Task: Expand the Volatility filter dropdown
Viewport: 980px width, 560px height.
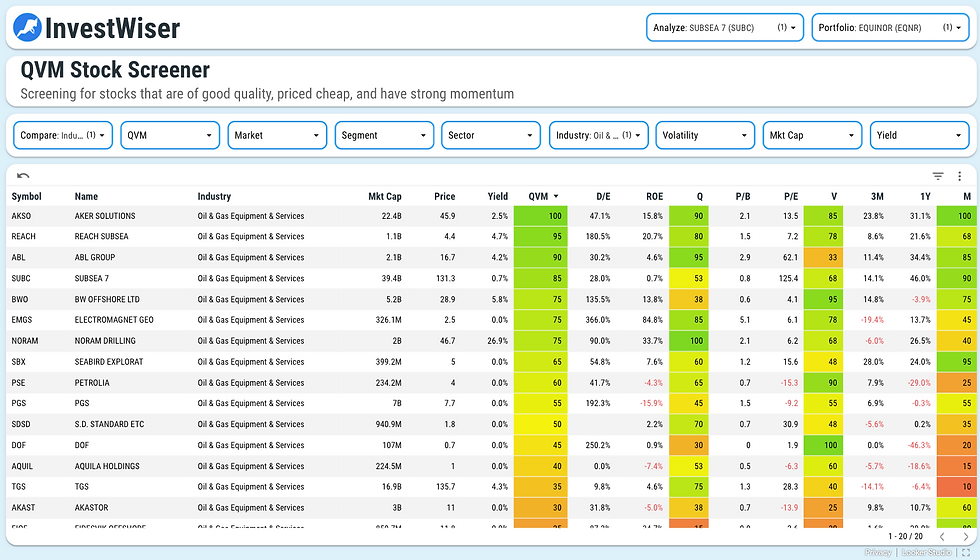Action: tap(705, 135)
